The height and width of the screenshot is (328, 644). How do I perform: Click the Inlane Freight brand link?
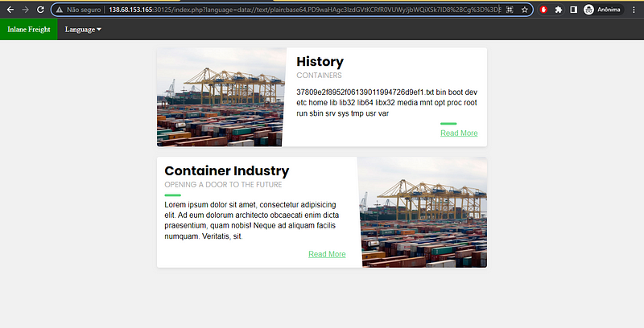29,29
